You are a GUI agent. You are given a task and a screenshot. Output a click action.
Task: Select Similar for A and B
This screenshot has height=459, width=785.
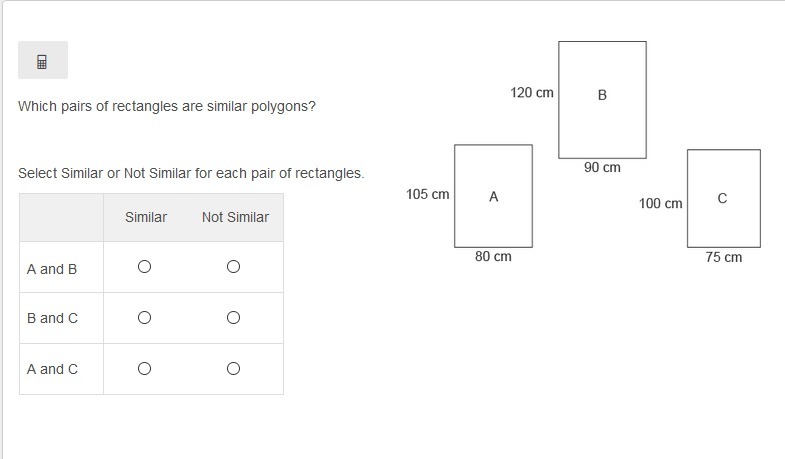144,267
